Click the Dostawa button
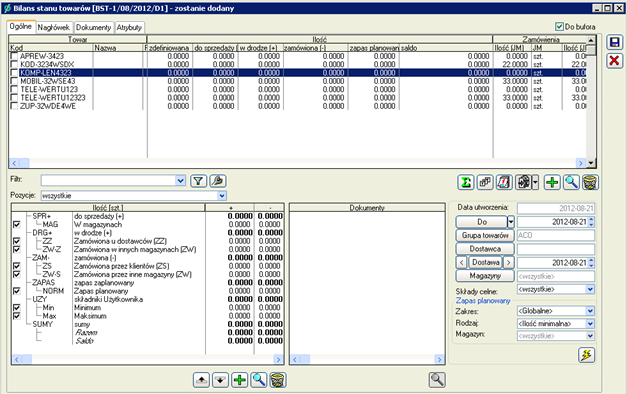The image size is (627, 394). pos(485,262)
